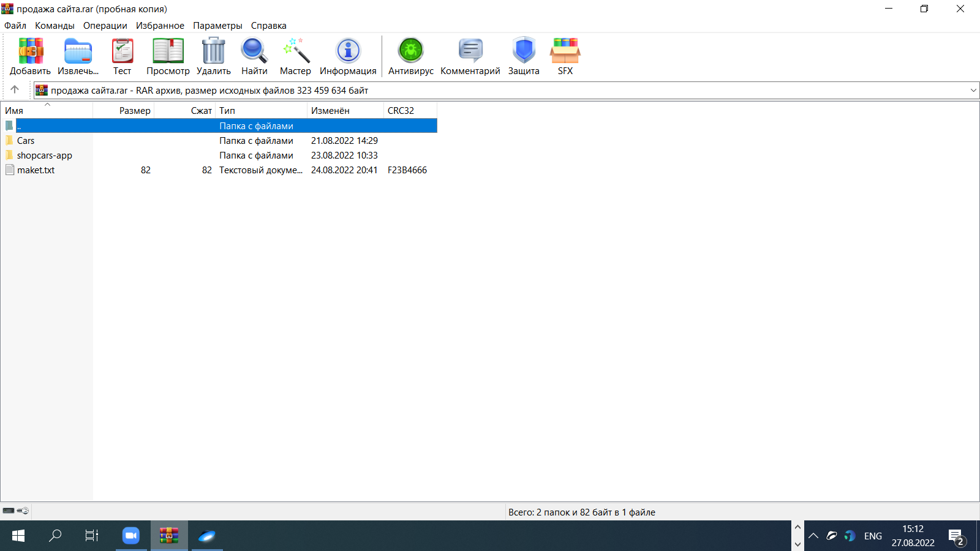Run the archive Test (Тест) tool
980x551 pixels.
[x=122, y=51]
